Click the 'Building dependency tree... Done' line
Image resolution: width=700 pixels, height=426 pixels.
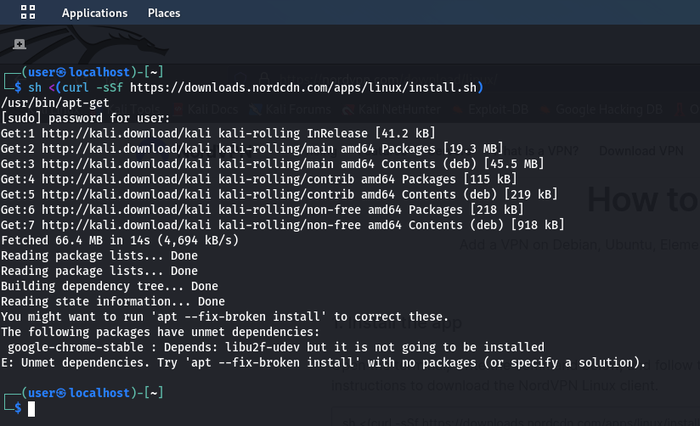point(109,286)
